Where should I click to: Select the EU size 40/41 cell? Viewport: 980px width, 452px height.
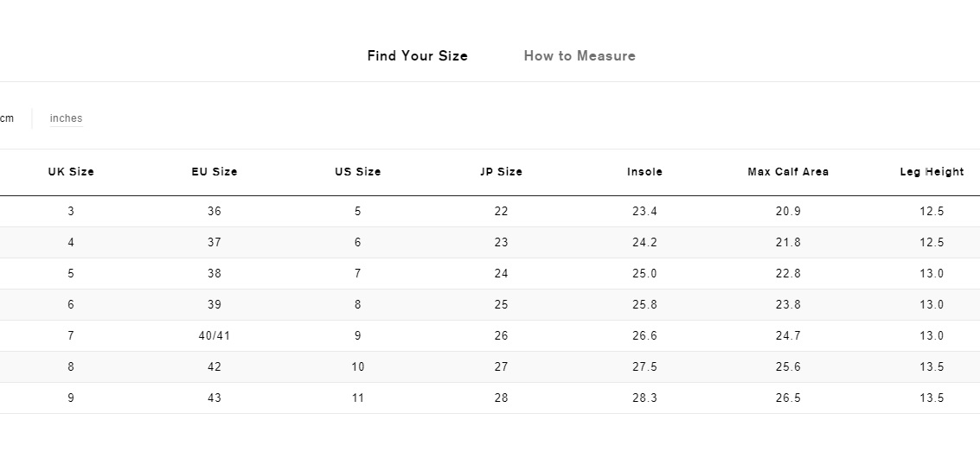click(215, 336)
